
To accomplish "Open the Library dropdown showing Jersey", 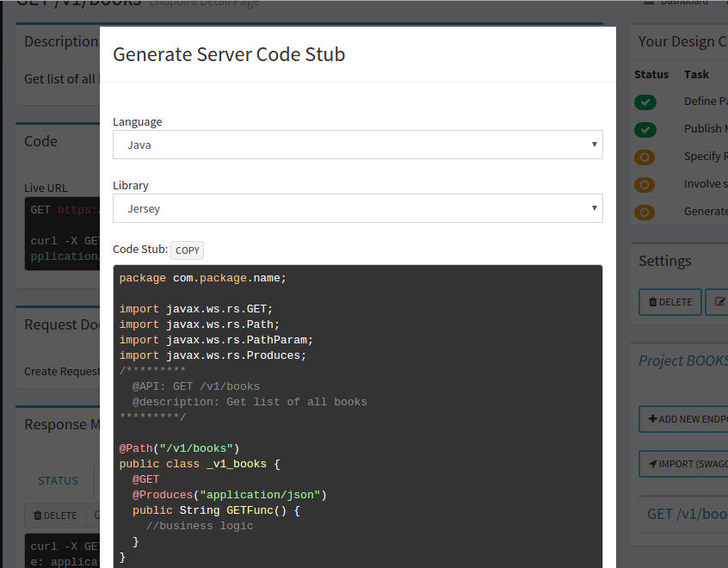I will [x=357, y=208].
